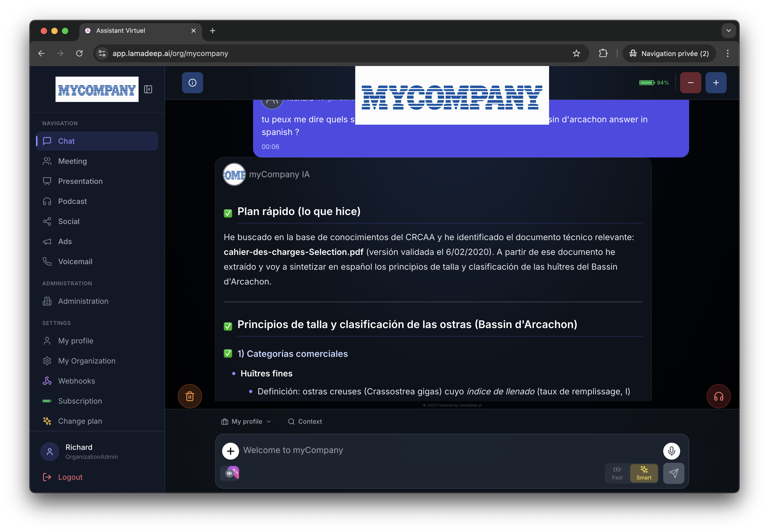The width and height of the screenshot is (769, 532).
Task: Click Change plan in the sidebar
Action: [x=80, y=421]
